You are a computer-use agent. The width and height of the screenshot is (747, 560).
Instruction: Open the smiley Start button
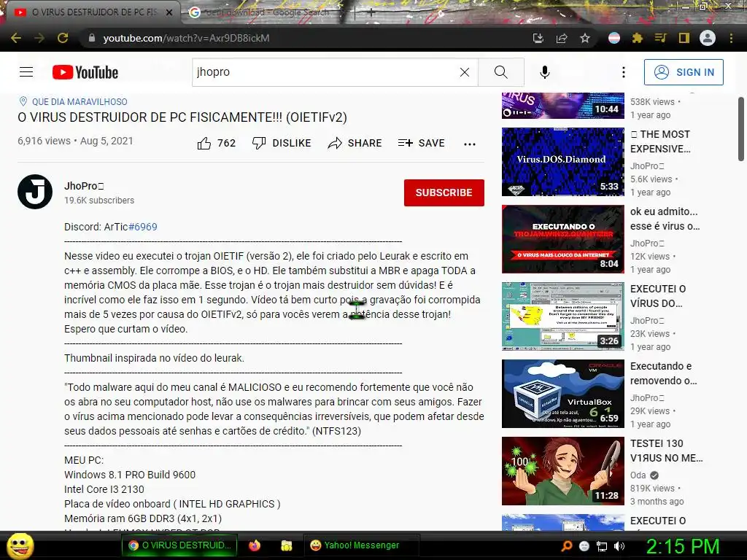pos(20,545)
